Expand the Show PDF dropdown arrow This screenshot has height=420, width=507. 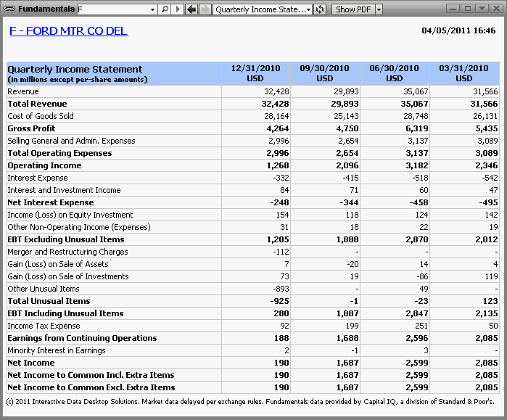[379, 9]
